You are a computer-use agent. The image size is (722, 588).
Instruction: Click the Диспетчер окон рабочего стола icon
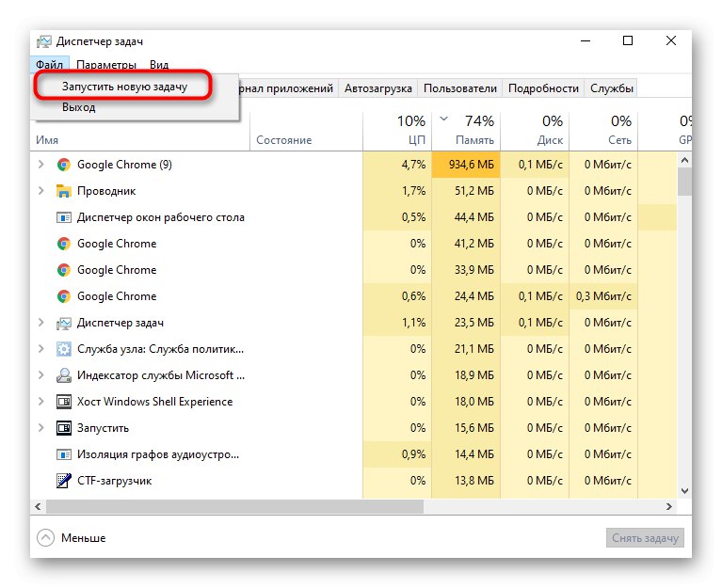tap(64, 217)
